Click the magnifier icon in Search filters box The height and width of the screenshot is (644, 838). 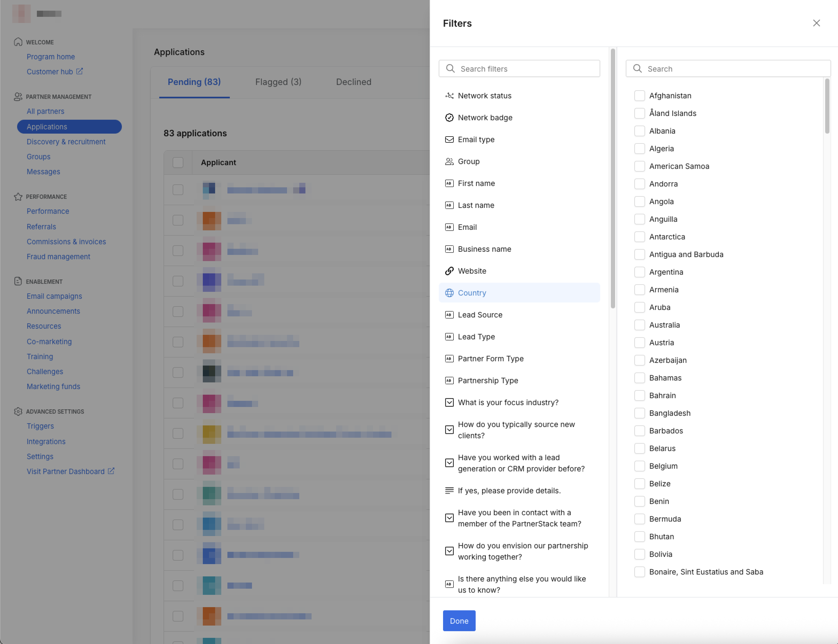[451, 69]
